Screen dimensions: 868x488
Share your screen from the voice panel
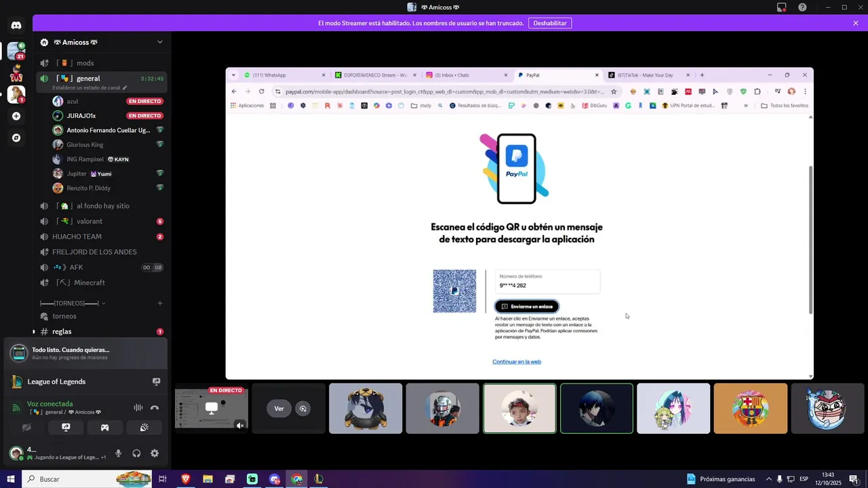tap(66, 428)
